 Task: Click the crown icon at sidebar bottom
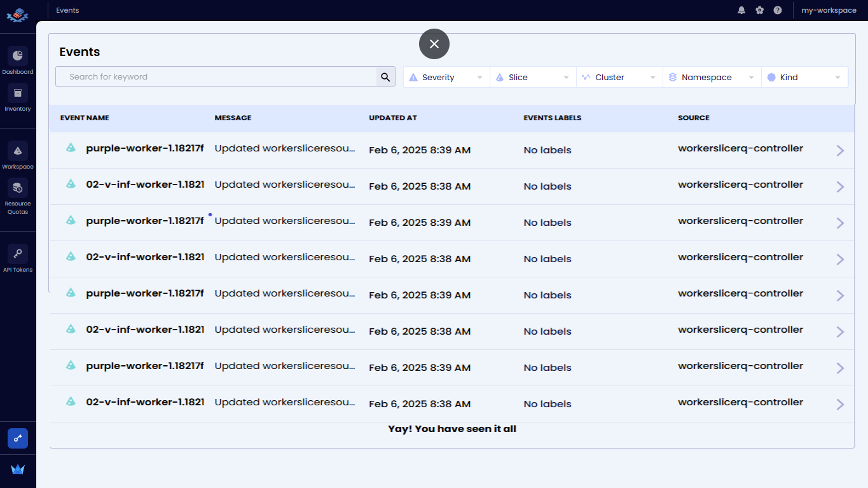tap(18, 470)
